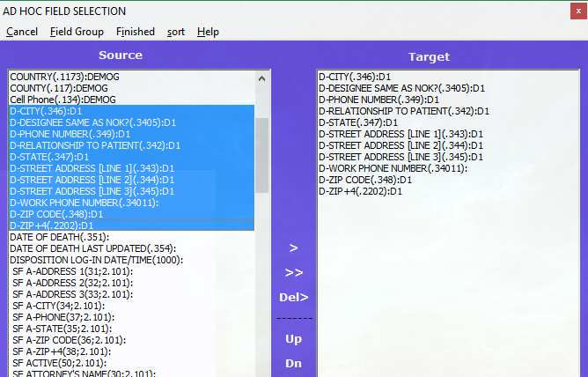Click the 'Up' reorder button
The image size is (588, 377).
[x=293, y=339]
